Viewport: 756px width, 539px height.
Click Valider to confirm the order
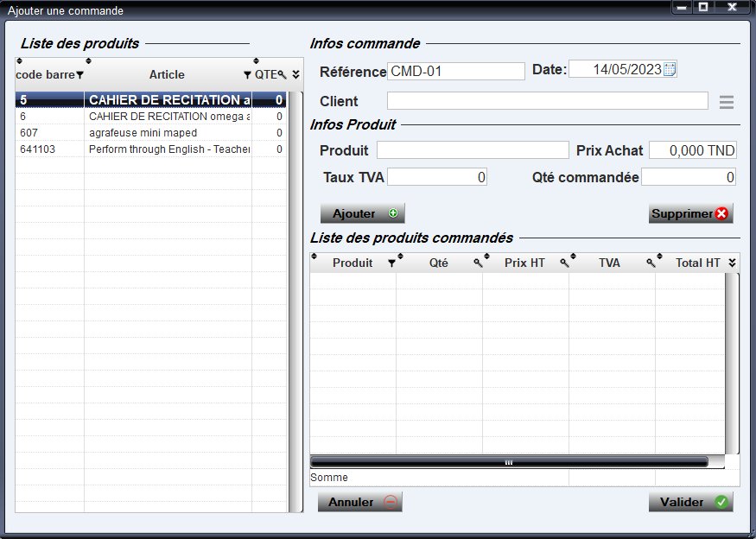[x=690, y=502]
